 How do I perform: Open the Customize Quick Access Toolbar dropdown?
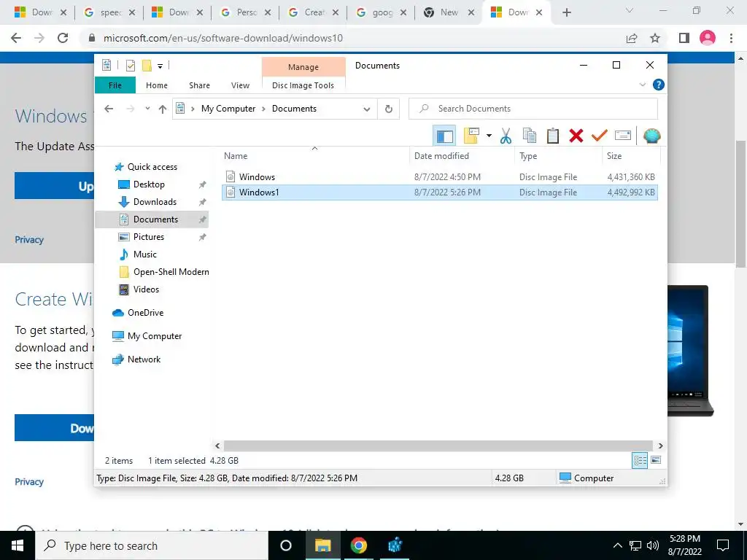[x=160, y=66]
